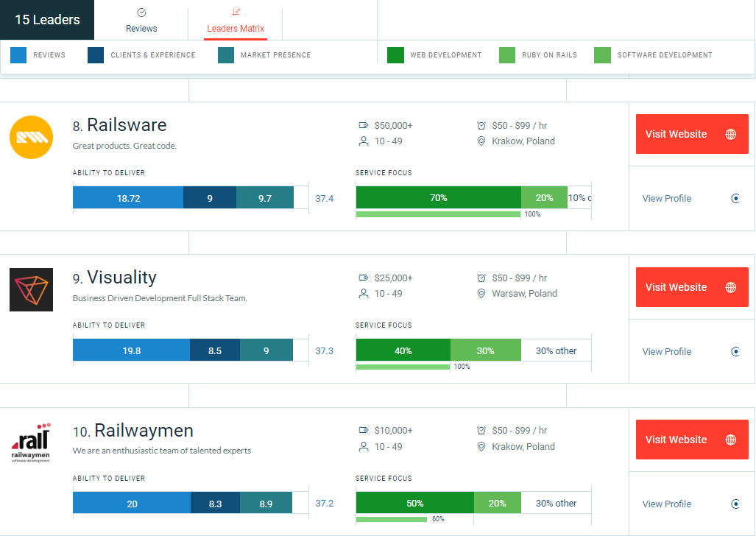
Task: Click Visuality clients segment 8.5
Action: pos(215,350)
